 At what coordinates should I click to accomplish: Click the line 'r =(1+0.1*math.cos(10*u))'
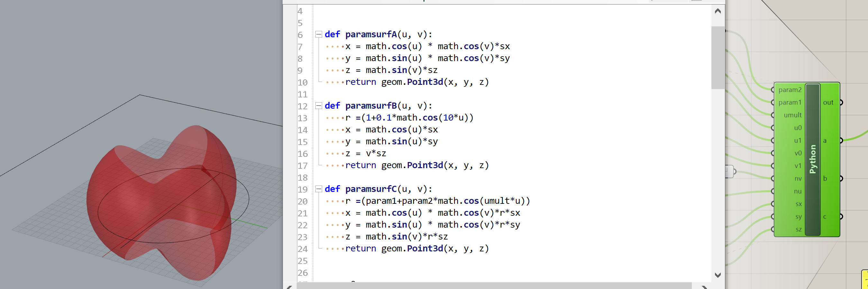coord(409,118)
